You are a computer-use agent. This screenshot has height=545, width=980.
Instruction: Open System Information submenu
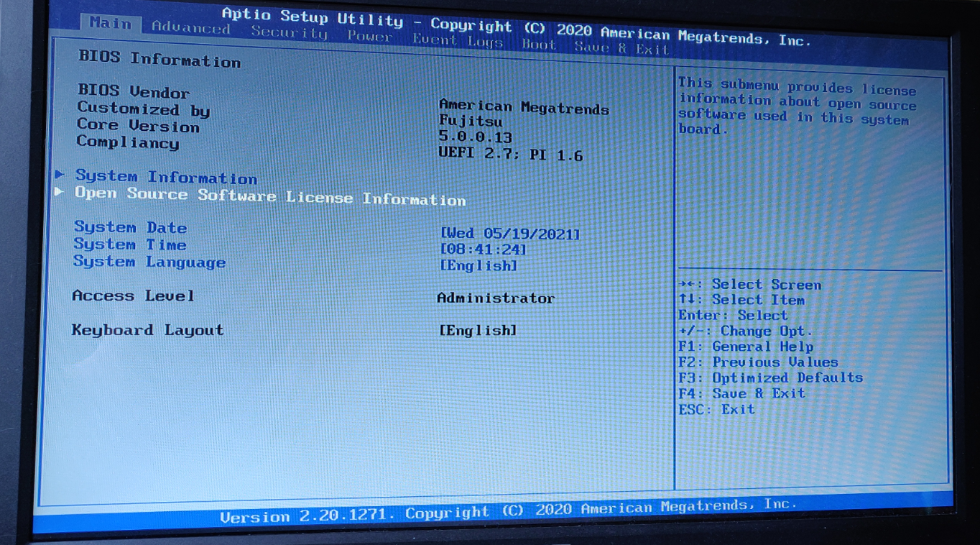point(166,177)
